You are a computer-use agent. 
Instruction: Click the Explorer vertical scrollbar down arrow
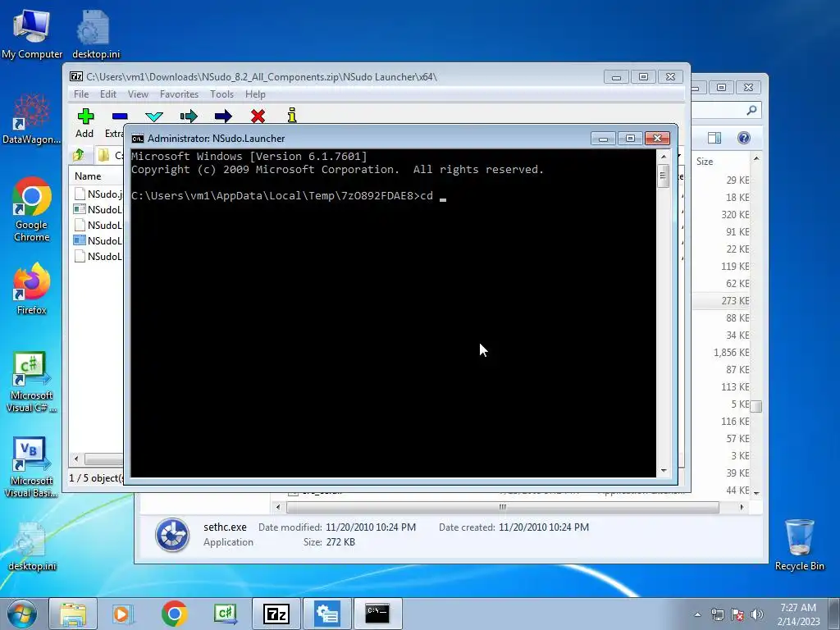756,492
